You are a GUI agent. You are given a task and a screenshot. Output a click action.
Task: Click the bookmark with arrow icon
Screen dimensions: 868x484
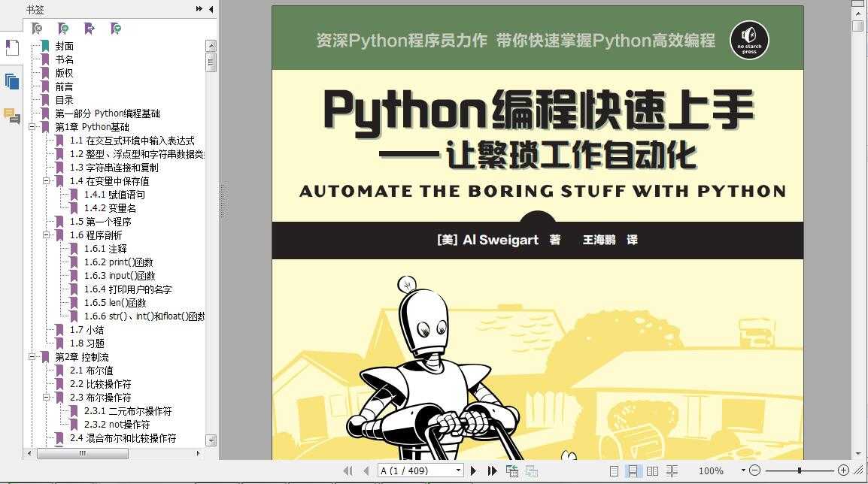coord(89,29)
